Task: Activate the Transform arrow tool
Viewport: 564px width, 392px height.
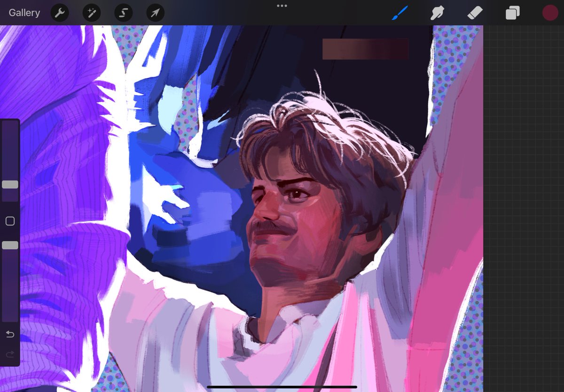Action: point(155,13)
